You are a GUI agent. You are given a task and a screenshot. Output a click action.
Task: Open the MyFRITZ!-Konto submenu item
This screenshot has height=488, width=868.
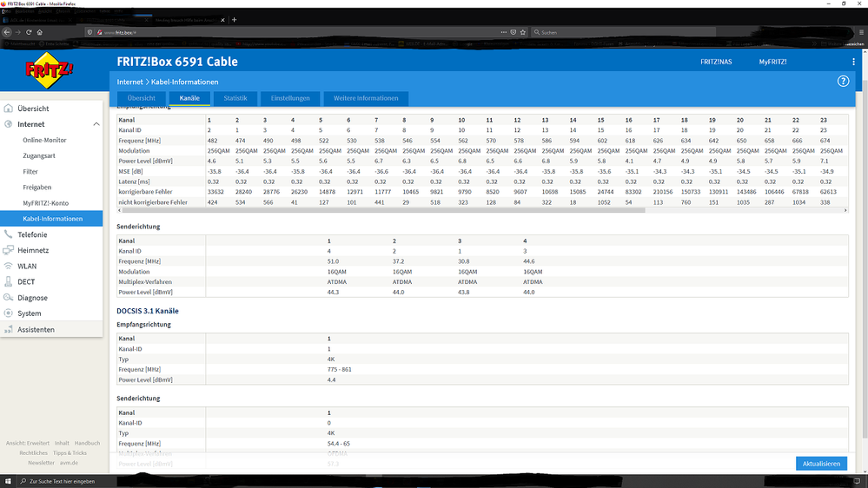coord(45,203)
